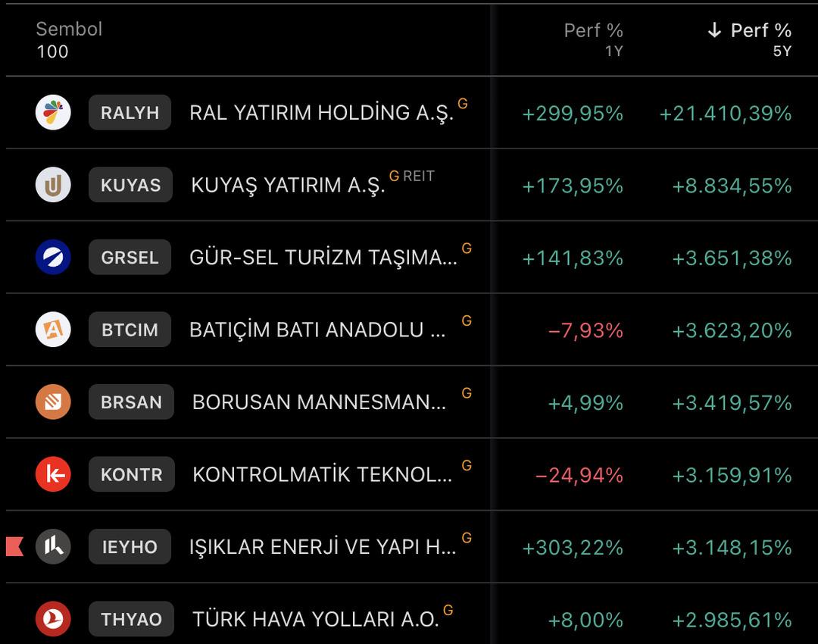The width and height of the screenshot is (818, 644).
Task: Click the THYAO ticker symbol badge
Action: (x=131, y=618)
